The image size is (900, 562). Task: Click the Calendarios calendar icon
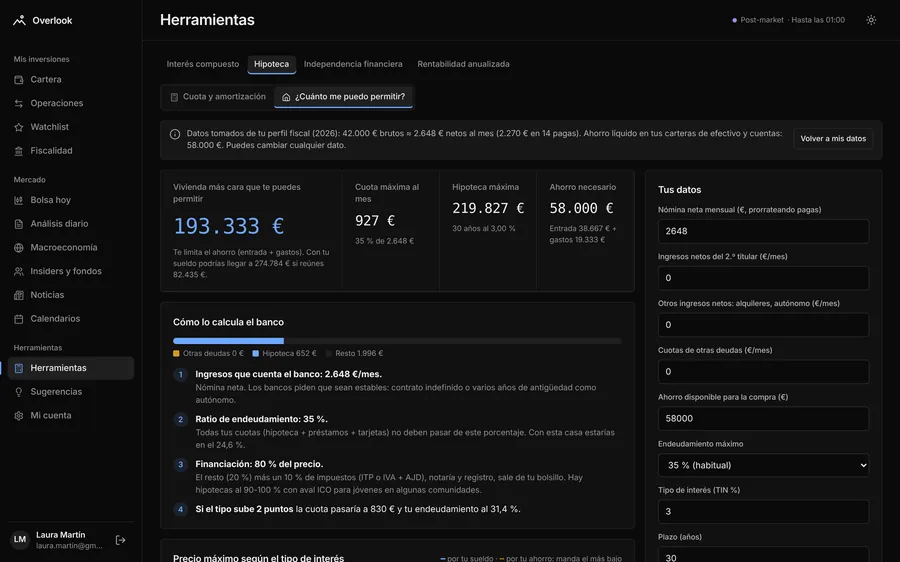18,319
